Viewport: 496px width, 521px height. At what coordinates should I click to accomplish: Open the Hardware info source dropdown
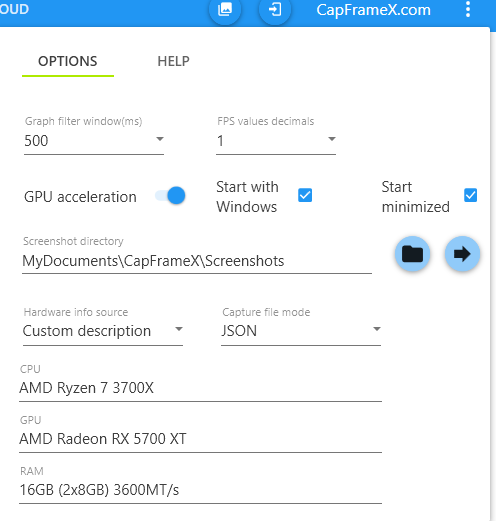pyautogui.click(x=103, y=331)
